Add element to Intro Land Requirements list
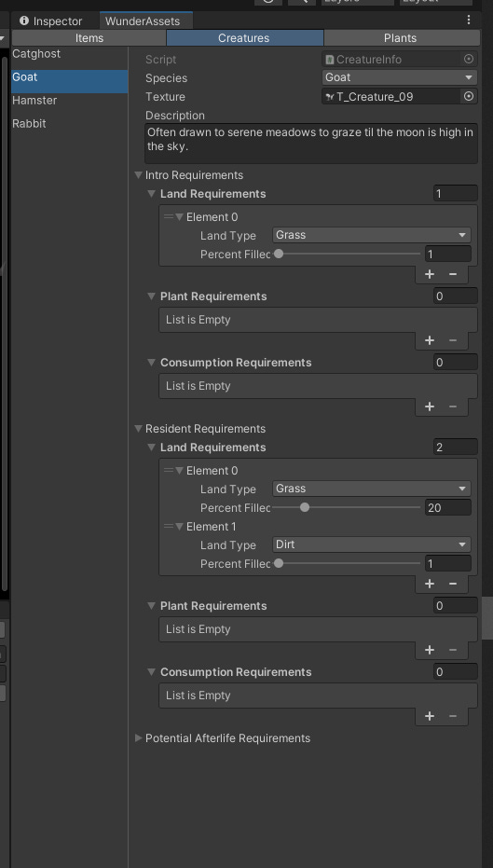 pyautogui.click(x=430, y=274)
